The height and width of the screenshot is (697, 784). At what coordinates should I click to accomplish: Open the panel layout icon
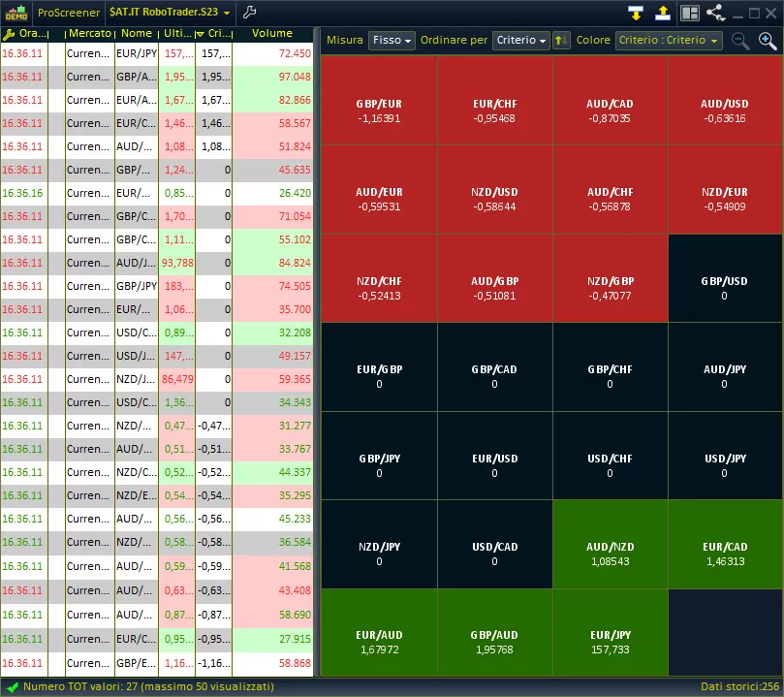point(690,13)
